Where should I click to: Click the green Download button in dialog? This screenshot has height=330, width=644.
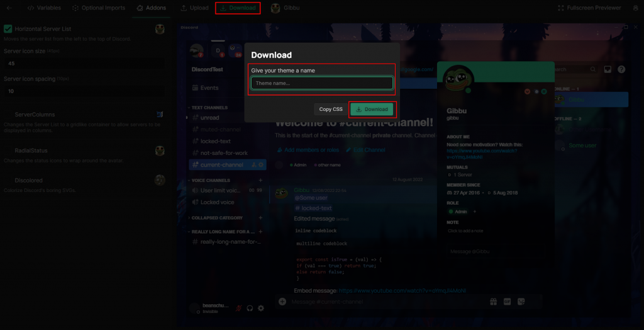tap(372, 109)
